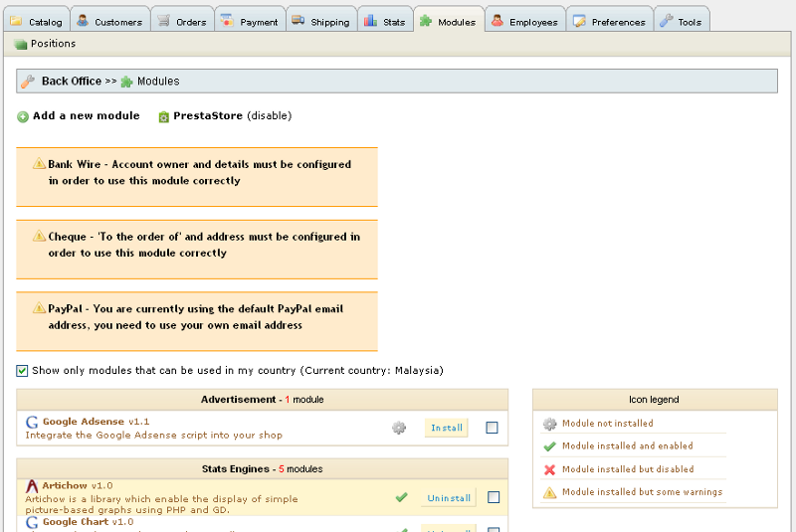Collapse the Stats Engines section header
Viewport: 796px width, 532px height.
click(x=262, y=469)
